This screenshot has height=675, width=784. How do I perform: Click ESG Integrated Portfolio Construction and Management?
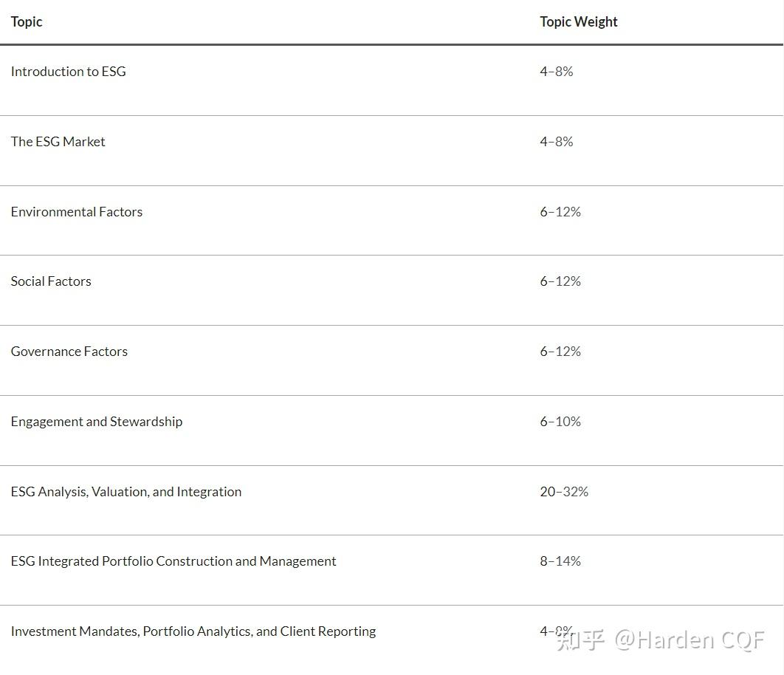click(173, 561)
